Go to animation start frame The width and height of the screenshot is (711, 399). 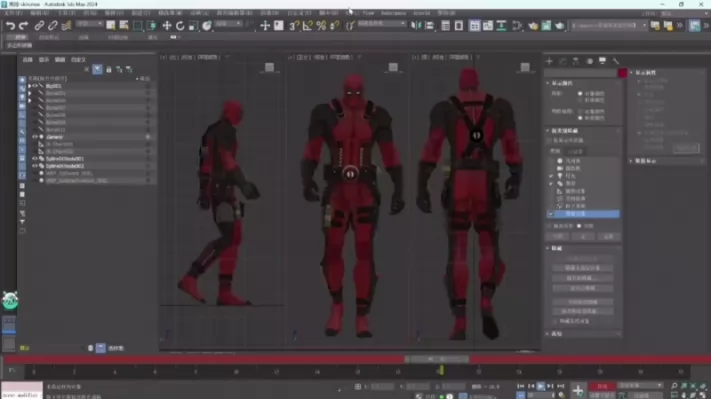coord(521,386)
